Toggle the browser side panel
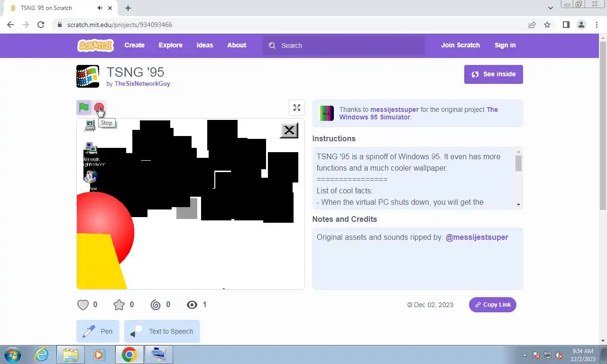This screenshot has width=607, height=364. (x=566, y=25)
